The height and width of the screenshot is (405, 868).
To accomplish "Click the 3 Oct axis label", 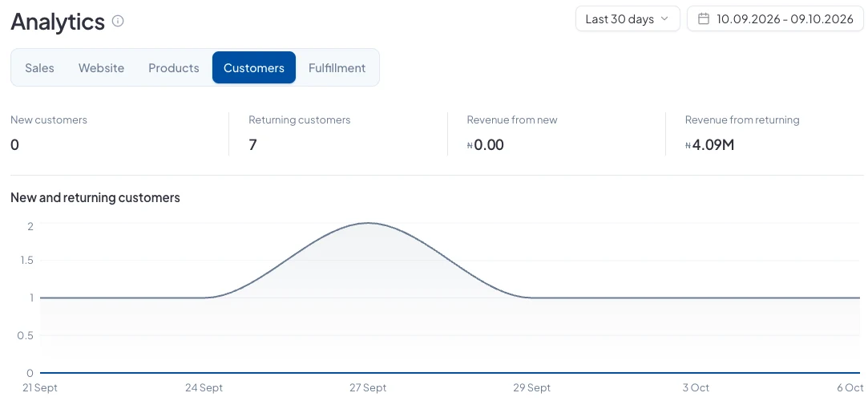I will pyautogui.click(x=696, y=388).
